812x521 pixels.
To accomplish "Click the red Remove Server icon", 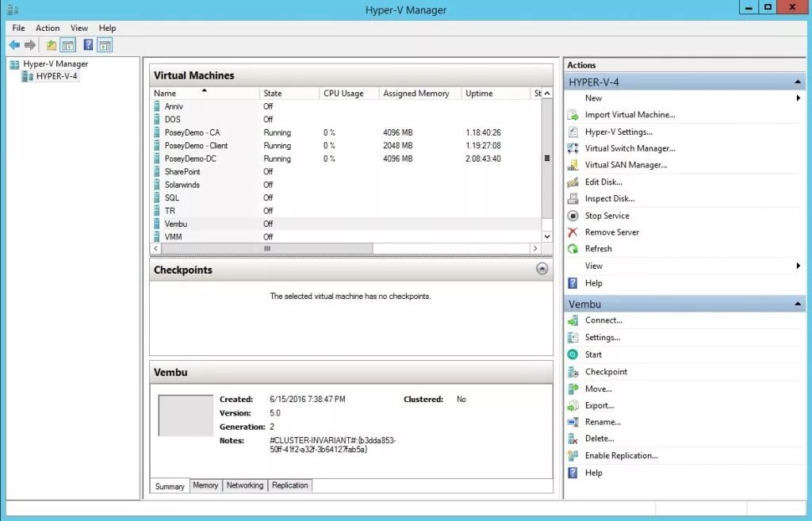I will [x=573, y=232].
